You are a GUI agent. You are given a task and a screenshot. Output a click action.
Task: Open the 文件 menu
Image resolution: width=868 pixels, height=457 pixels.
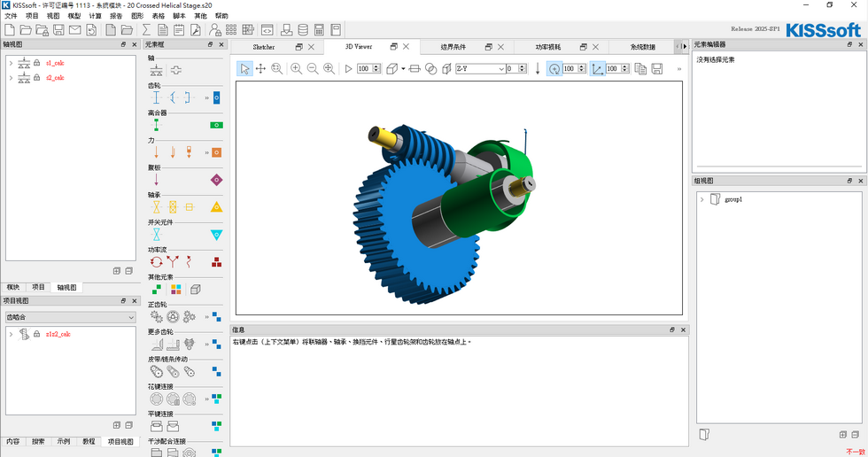click(x=11, y=16)
